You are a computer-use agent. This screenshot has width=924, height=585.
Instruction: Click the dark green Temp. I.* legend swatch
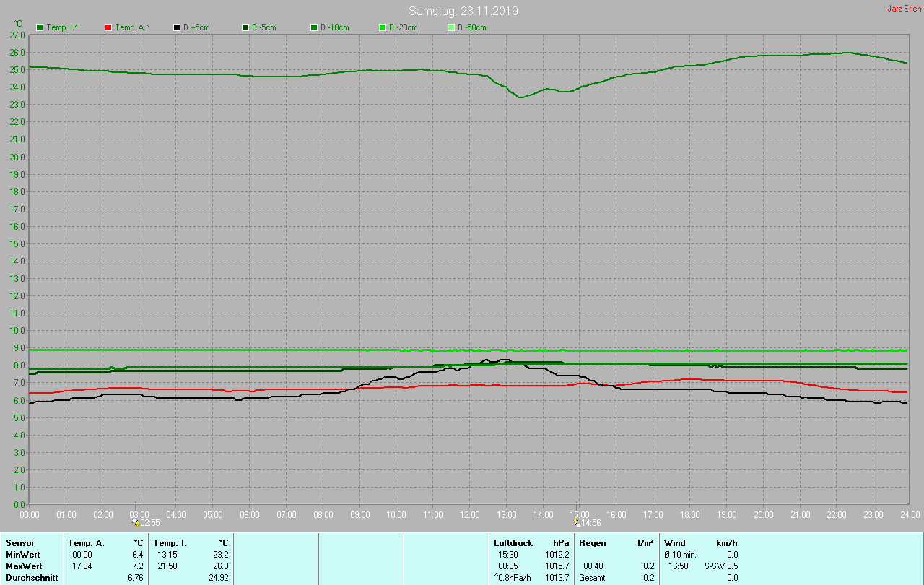(40, 27)
